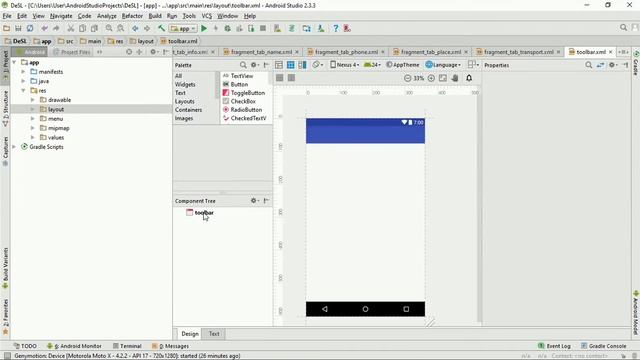Click the Make Project hammer icon
640x360 pixels.
click(162, 29)
